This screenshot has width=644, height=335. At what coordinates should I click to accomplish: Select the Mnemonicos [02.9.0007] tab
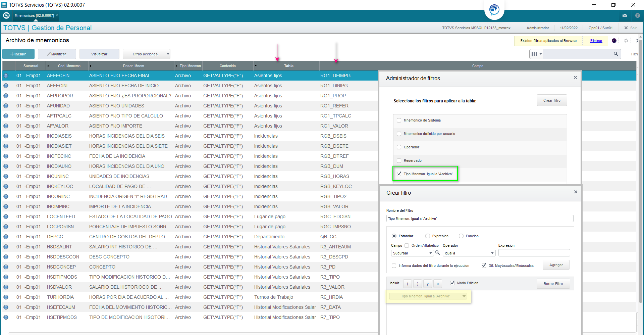(x=34, y=15)
